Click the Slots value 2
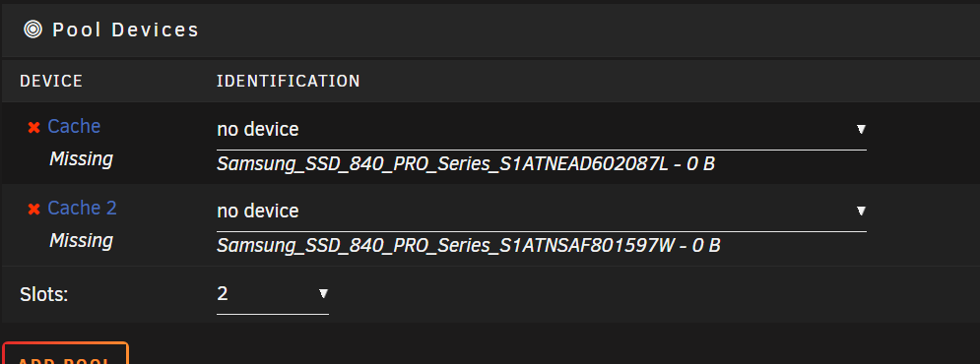 223,293
